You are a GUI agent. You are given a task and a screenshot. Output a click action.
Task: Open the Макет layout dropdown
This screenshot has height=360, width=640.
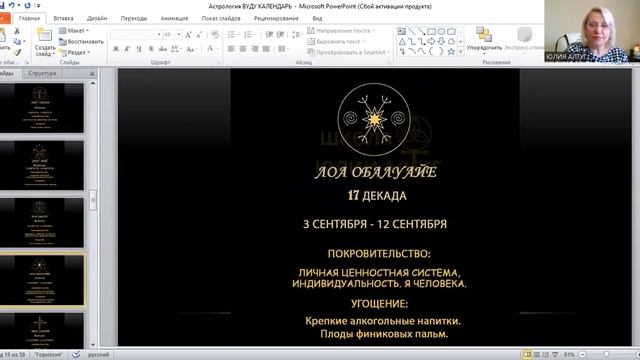tap(73, 31)
